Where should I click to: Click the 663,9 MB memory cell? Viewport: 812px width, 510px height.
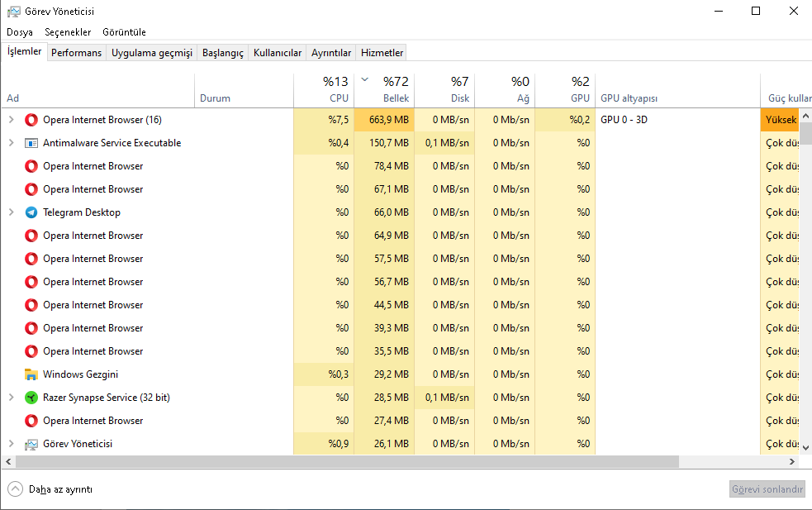[x=384, y=120]
